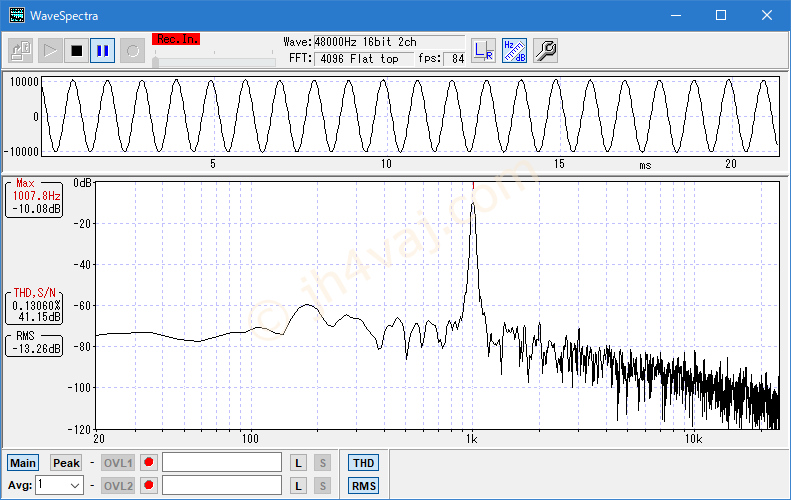The width and height of the screenshot is (791, 500).
Task: Toggle the Pause button
Action: point(102,50)
